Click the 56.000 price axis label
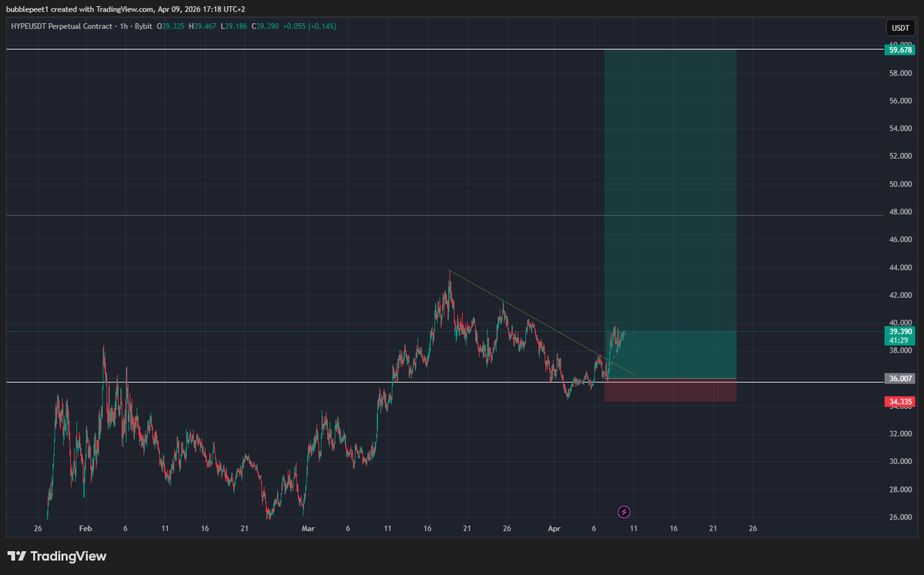924x575 pixels. (900, 101)
